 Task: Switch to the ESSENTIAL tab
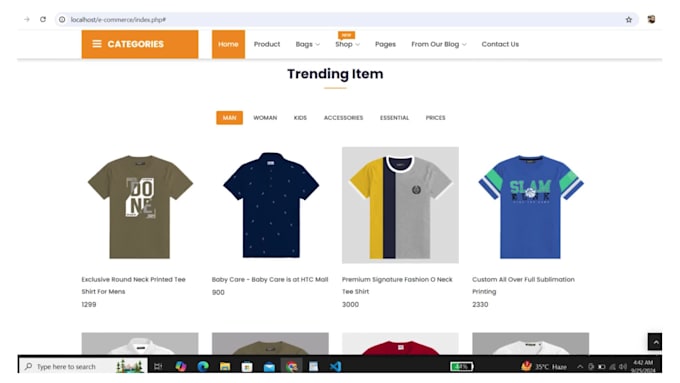coord(394,118)
